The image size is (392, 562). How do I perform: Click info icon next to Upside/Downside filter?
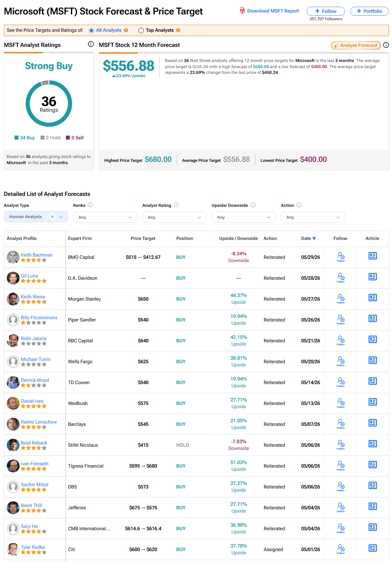253,205
